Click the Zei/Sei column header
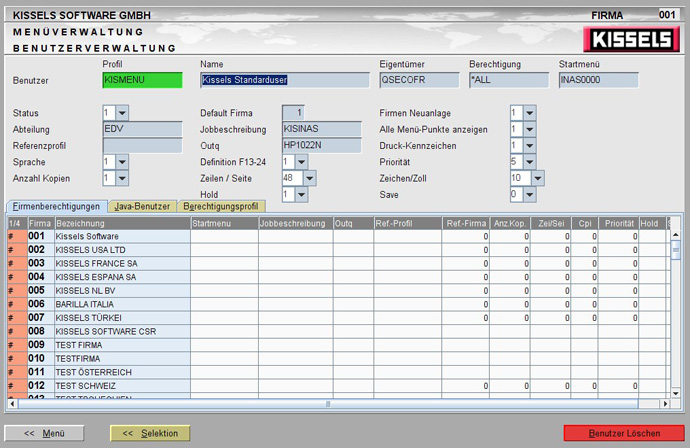The width and height of the screenshot is (690, 448). click(551, 224)
